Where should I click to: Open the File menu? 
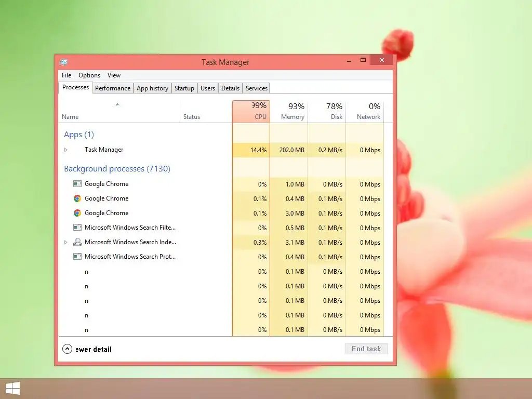pos(66,75)
